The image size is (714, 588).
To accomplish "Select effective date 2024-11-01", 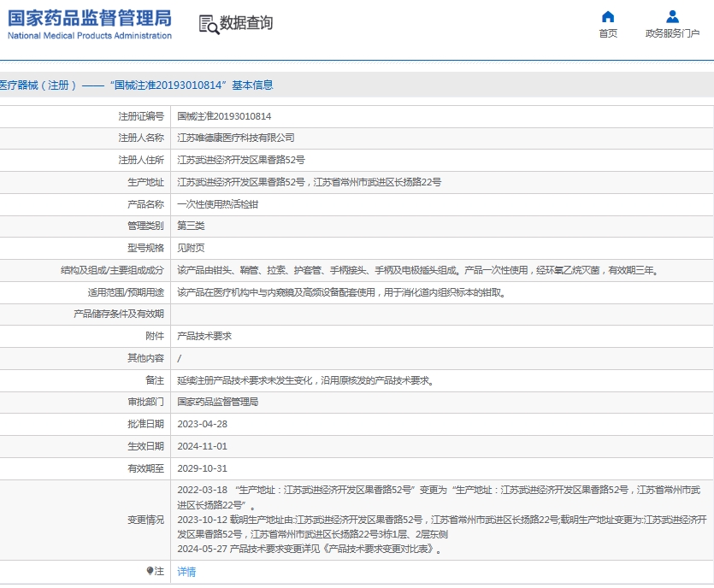I will click(202, 446).
